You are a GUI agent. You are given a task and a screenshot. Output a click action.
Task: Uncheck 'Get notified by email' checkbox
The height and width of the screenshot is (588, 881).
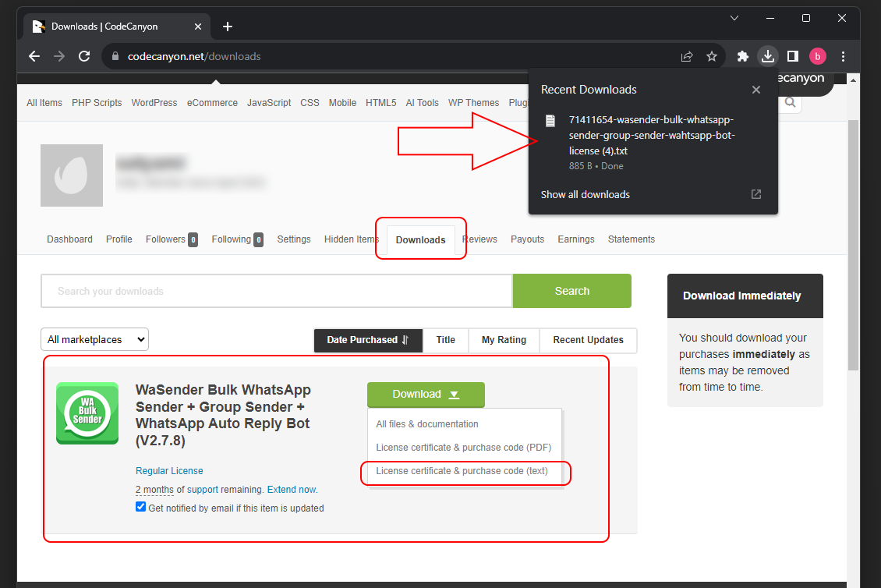coord(140,507)
